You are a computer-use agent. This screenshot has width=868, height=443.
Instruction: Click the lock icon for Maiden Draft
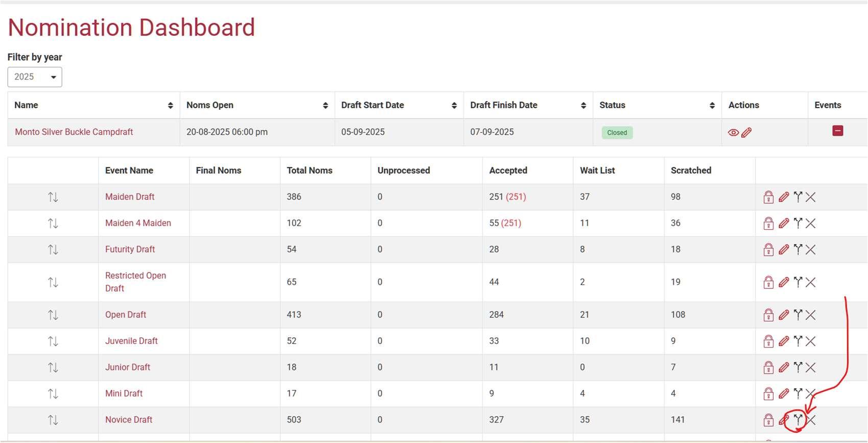[768, 197]
